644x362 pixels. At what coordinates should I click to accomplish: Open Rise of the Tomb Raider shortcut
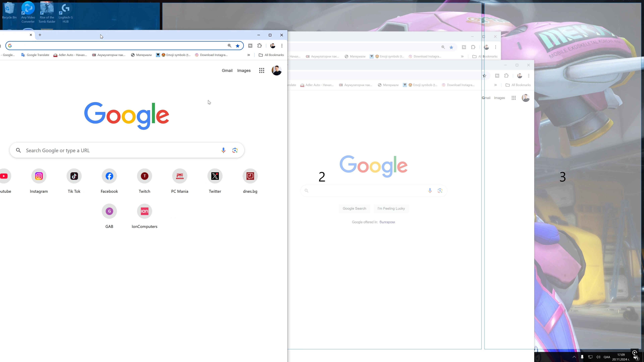point(47,12)
